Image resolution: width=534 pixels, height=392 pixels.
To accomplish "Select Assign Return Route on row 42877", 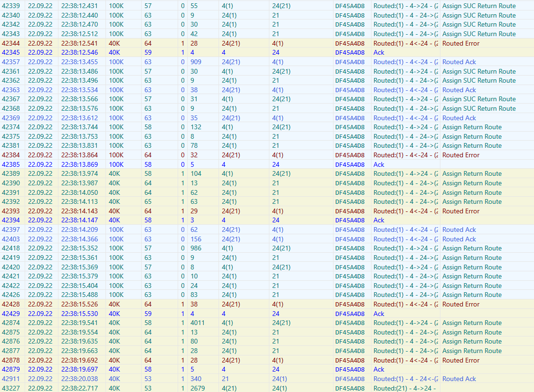I will (472, 351).
